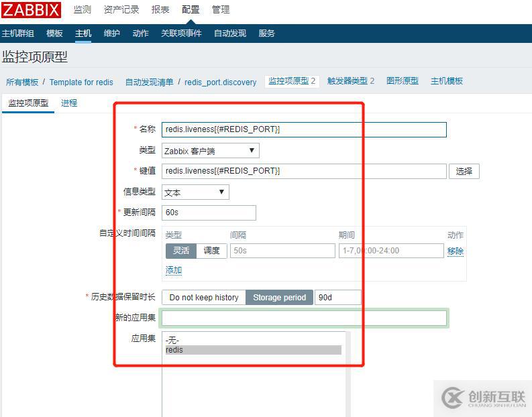Focus the 更新间隔 60s field

[209, 213]
